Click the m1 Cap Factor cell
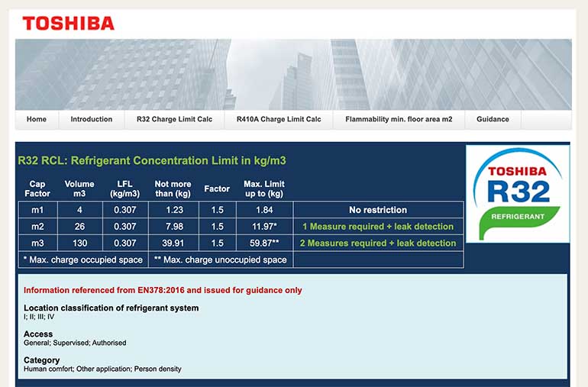Screen dimensions: 588x387 37,210
